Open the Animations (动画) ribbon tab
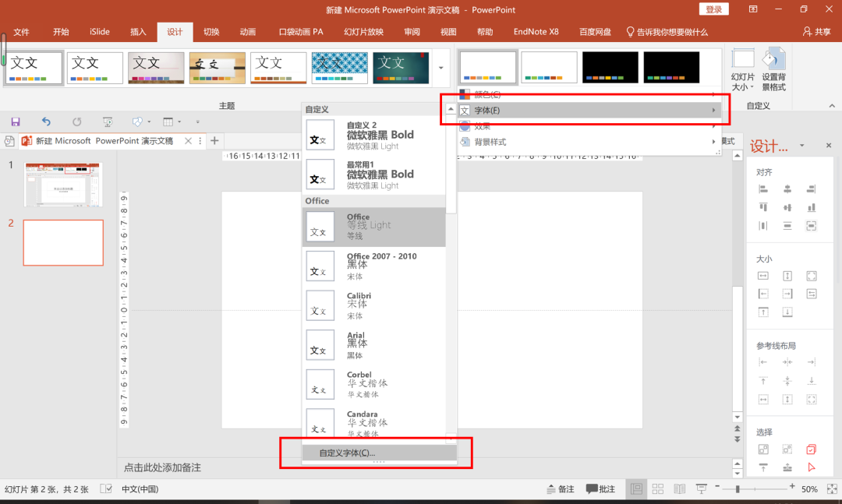The image size is (842, 504). 248,32
